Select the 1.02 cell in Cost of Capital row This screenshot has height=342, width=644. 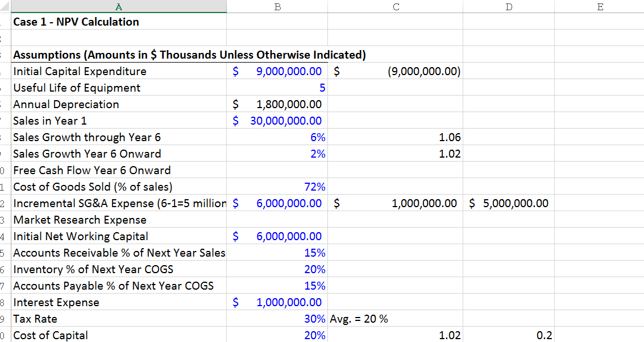pyautogui.click(x=396, y=335)
